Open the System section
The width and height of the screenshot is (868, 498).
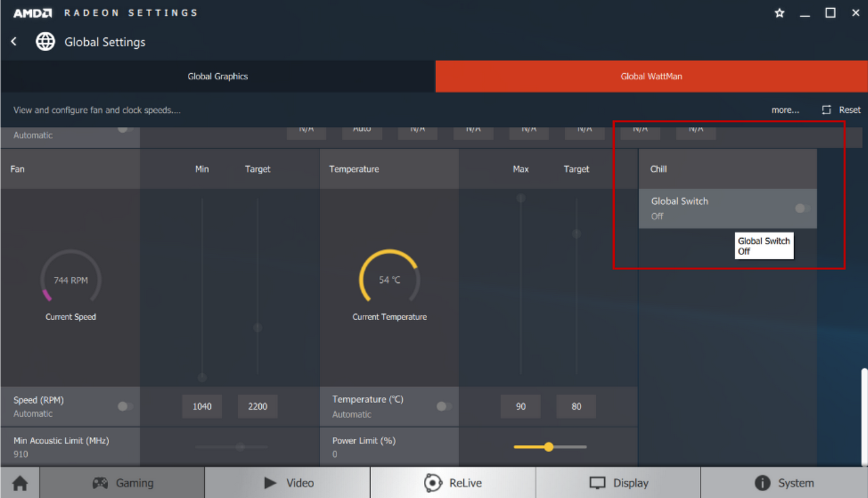pyautogui.click(x=784, y=483)
